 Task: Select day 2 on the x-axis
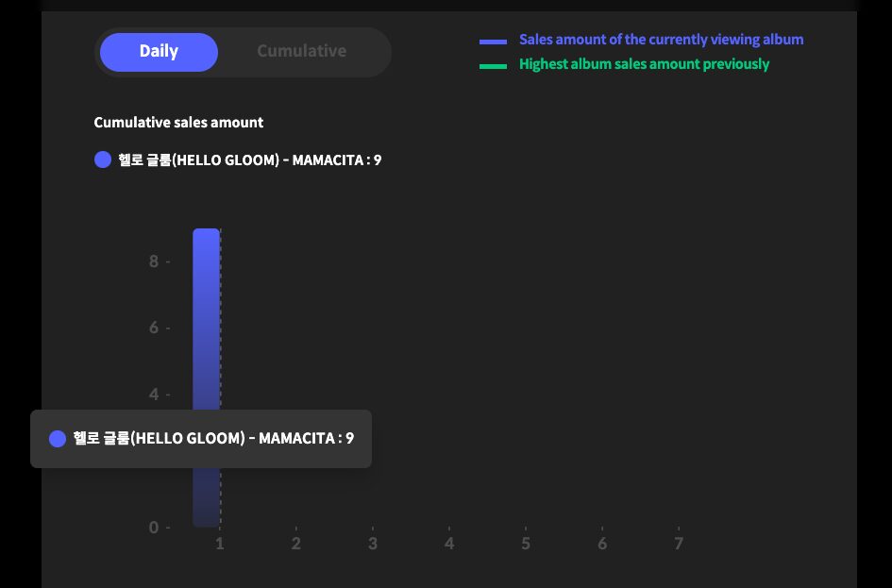296,544
